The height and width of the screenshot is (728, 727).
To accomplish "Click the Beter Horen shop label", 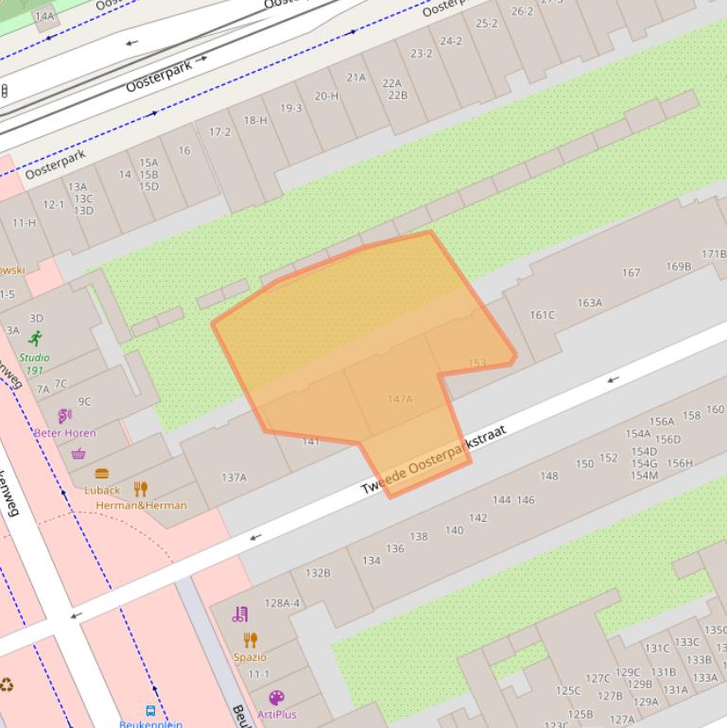I will tap(64, 433).
